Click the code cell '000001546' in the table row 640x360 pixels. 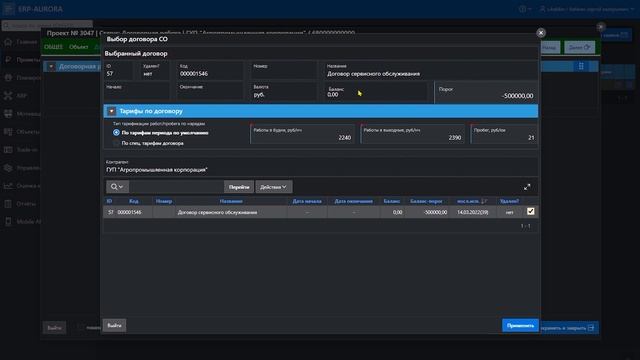coord(129,212)
